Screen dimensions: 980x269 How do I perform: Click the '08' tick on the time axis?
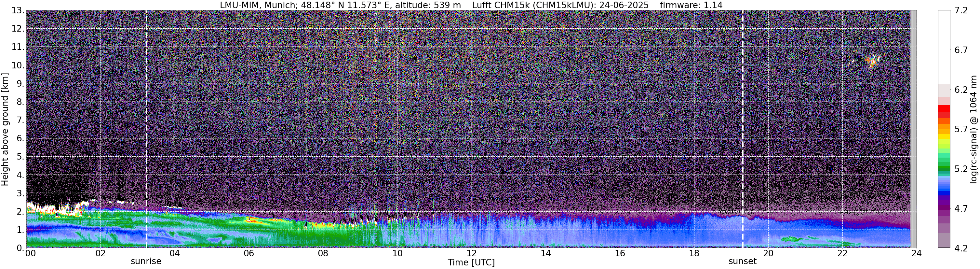coord(323,253)
